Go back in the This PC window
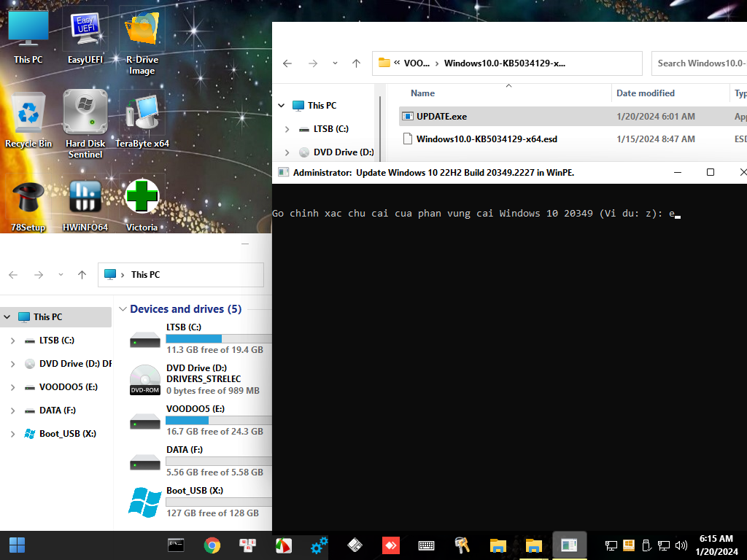 pos(13,275)
